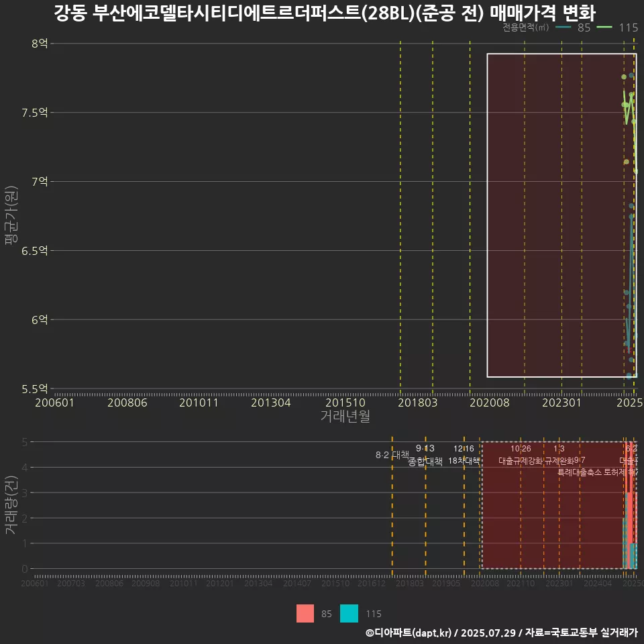Click '200703' on the volume chart axis
This screenshot has height=644, width=644.
(71, 583)
